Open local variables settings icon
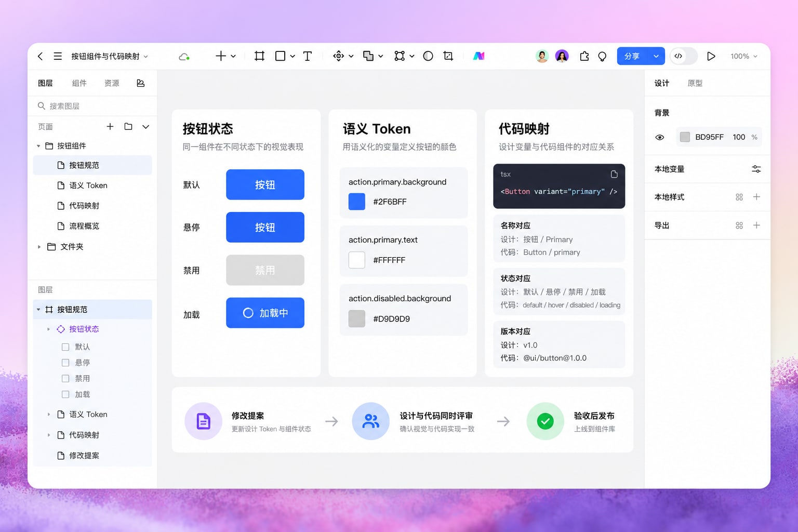798x532 pixels. tap(756, 169)
